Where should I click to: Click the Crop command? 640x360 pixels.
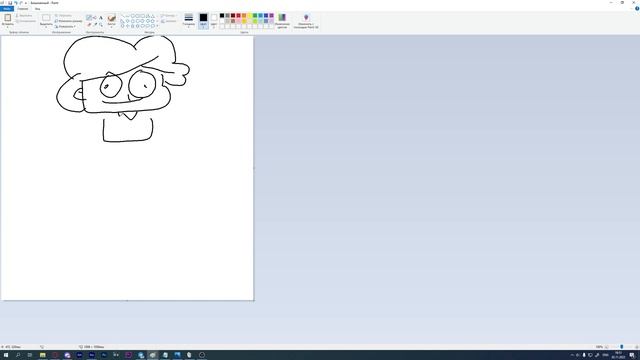pos(63,16)
